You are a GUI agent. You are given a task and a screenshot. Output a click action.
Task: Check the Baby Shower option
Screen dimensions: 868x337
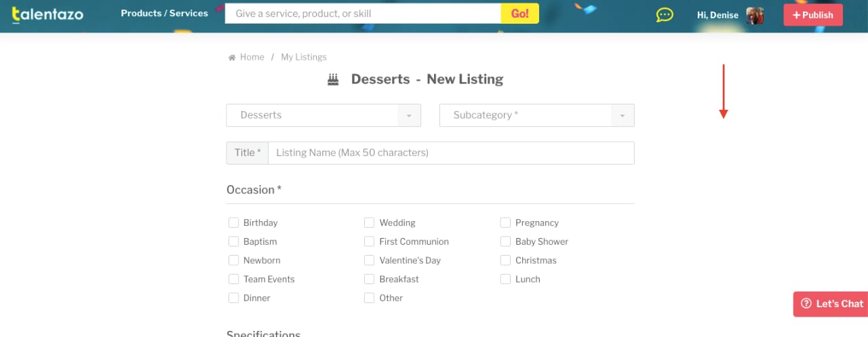point(505,241)
